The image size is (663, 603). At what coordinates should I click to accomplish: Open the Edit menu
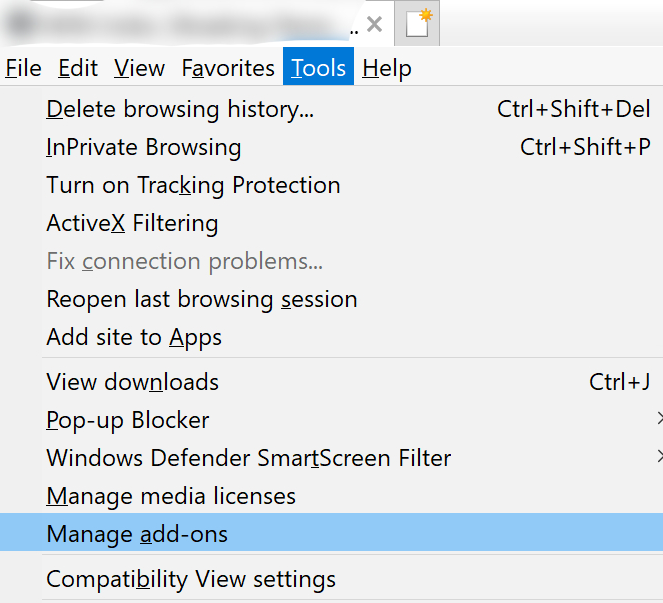(x=78, y=68)
